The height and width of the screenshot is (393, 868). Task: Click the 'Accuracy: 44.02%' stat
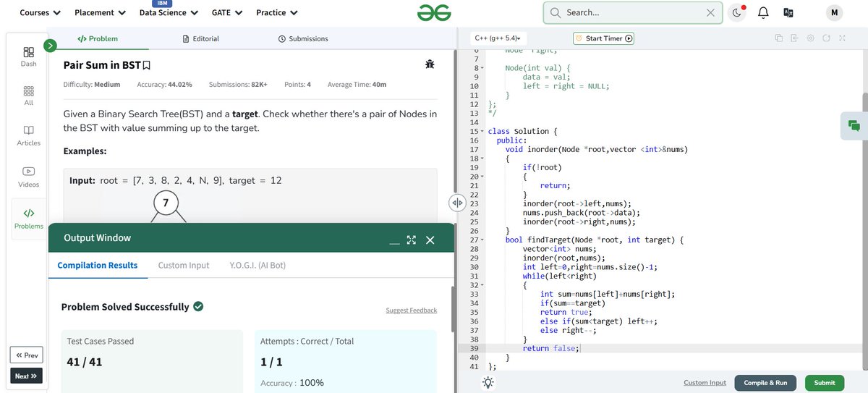pos(164,85)
